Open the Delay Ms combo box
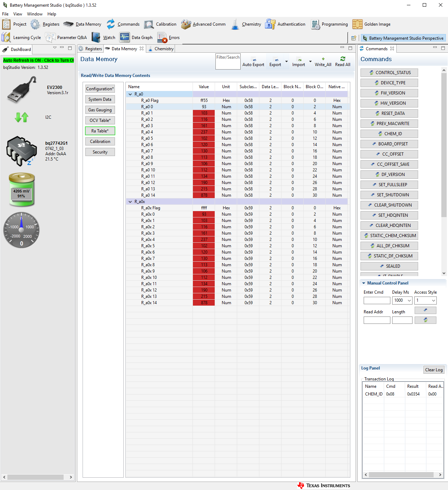The height and width of the screenshot is (490, 448). pos(402,301)
